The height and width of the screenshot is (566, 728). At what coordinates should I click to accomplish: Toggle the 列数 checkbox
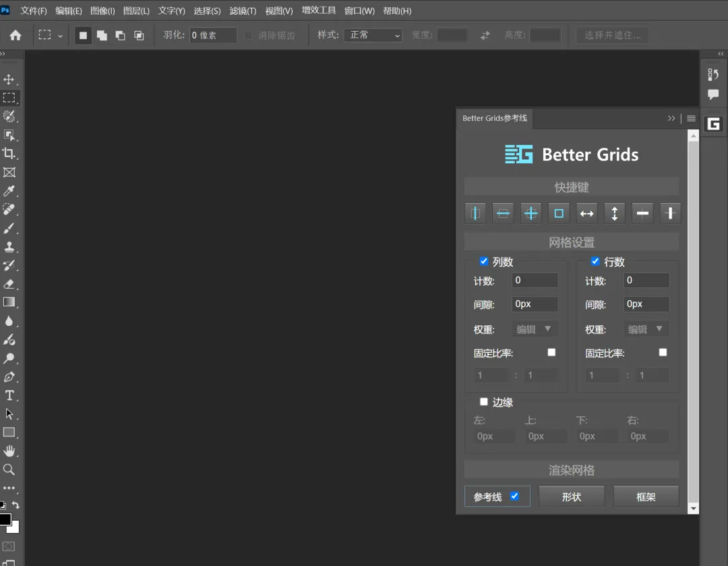[x=484, y=261]
